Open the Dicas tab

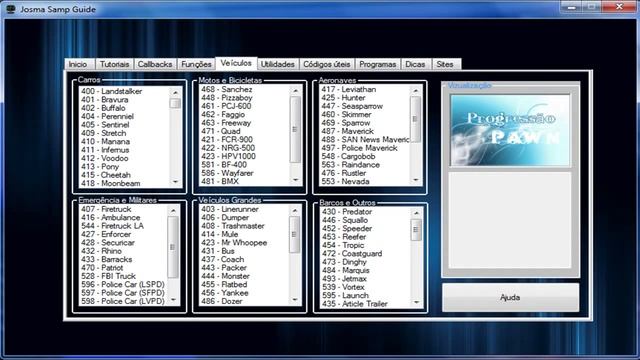(x=415, y=64)
